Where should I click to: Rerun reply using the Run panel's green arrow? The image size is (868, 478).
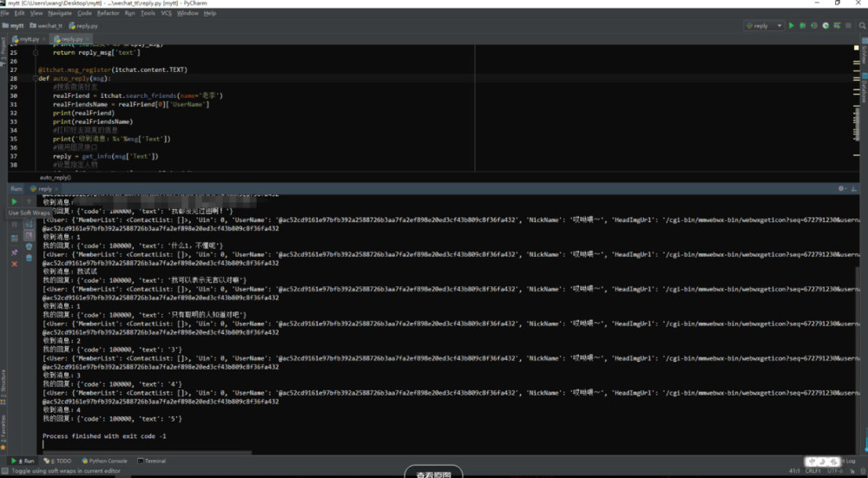[x=15, y=202]
